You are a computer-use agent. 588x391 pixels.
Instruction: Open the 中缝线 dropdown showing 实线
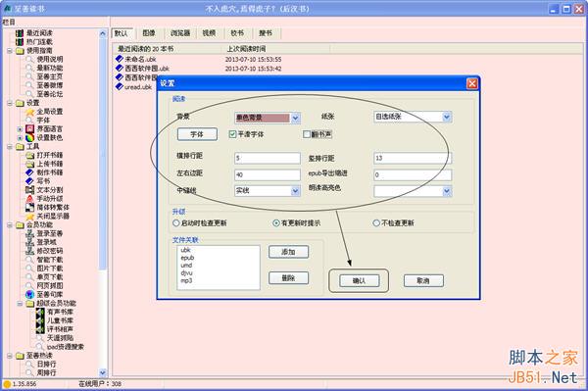click(296, 191)
